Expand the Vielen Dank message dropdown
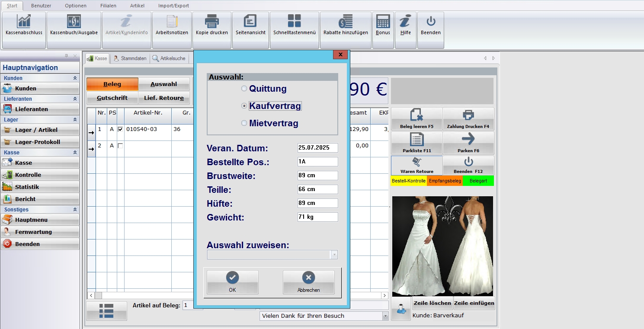Image resolution: width=644 pixels, height=329 pixels. coord(385,316)
